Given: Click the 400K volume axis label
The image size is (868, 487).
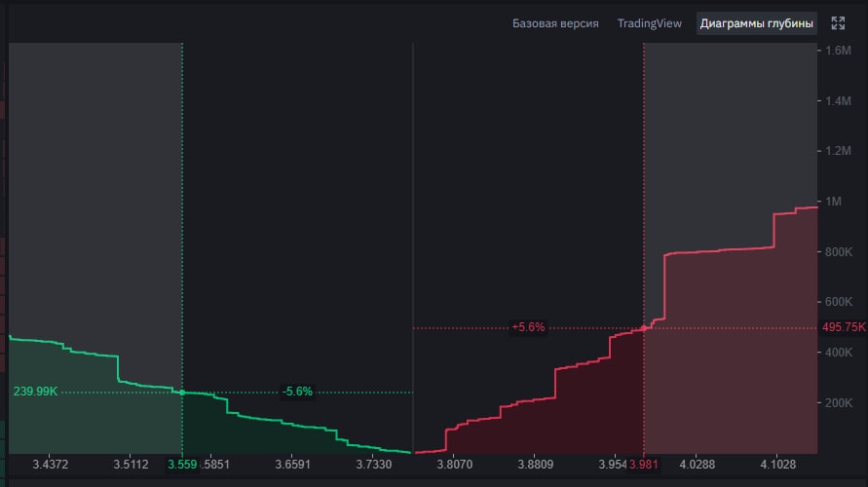Looking at the screenshot, I should (839, 353).
